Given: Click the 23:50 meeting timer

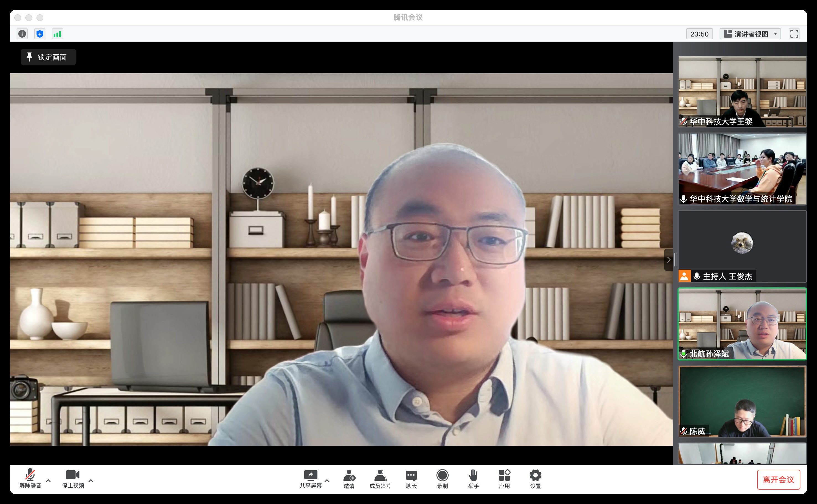Looking at the screenshot, I should [x=699, y=34].
